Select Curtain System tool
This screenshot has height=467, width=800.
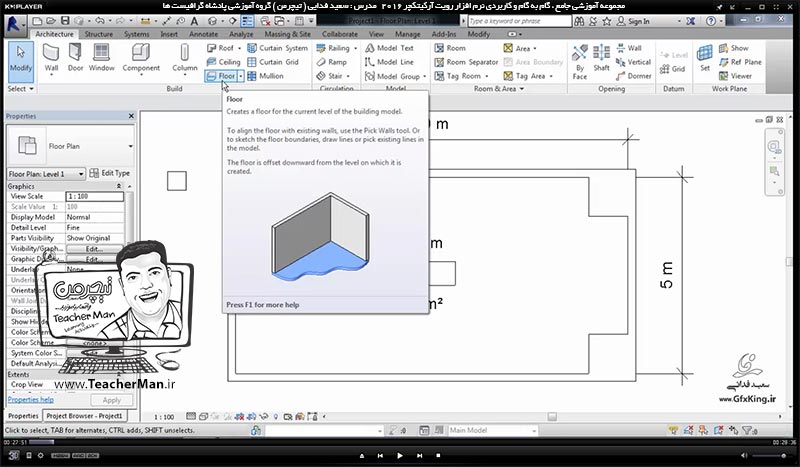278,48
